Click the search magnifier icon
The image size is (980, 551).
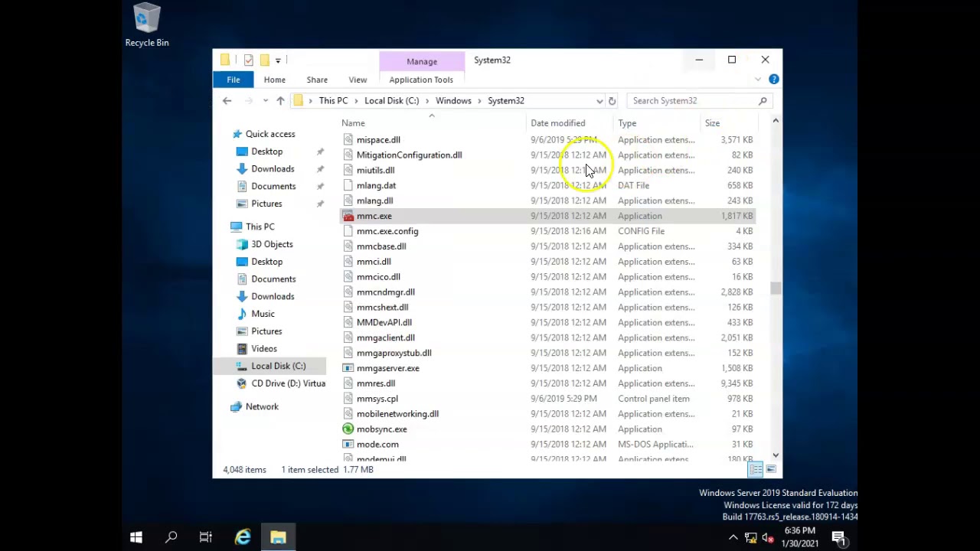tap(763, 101)
